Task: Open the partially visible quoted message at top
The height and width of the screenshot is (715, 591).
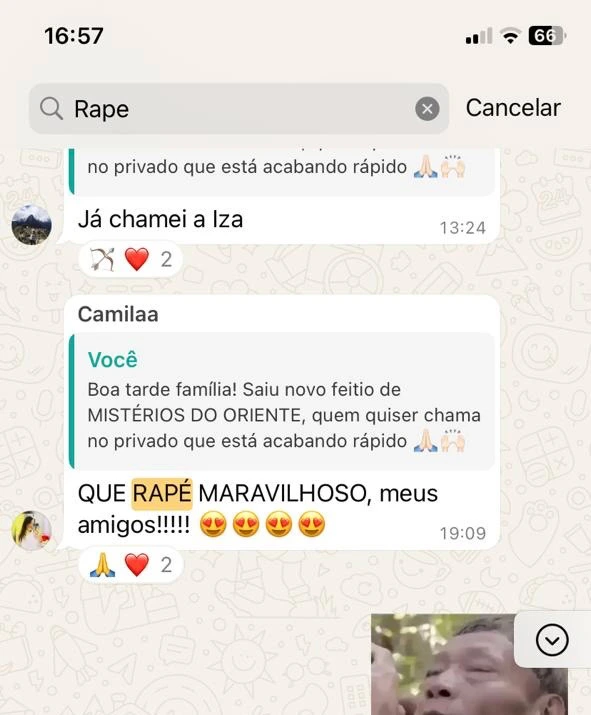Action: coord(282,171)
